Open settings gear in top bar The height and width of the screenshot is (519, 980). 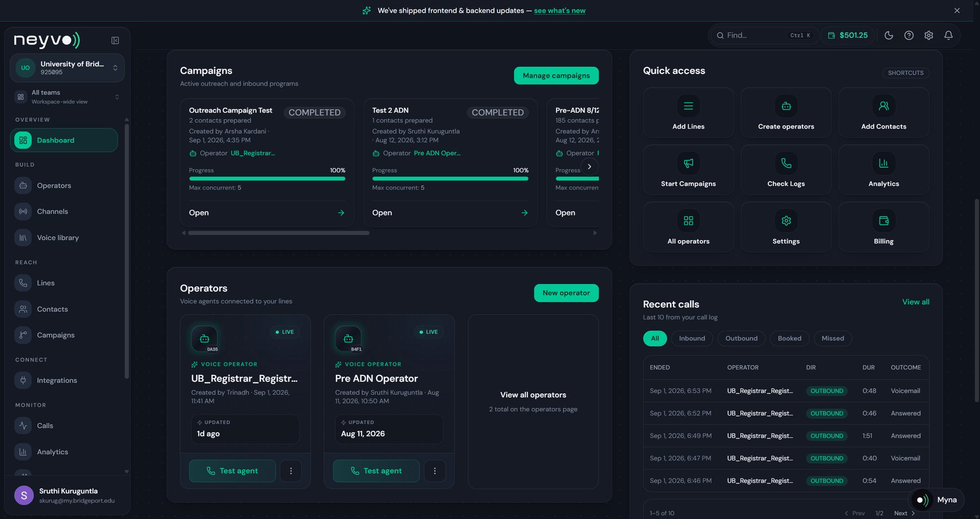click(x=928, y=35)
